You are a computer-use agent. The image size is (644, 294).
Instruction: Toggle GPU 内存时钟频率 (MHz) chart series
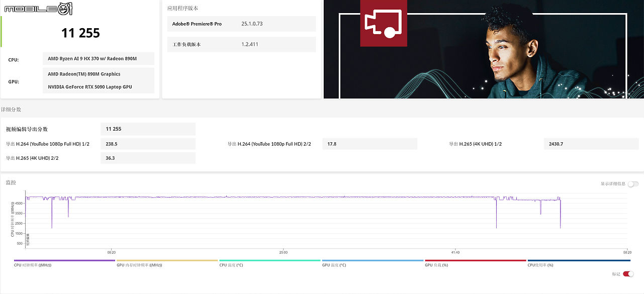click(167, 263)
